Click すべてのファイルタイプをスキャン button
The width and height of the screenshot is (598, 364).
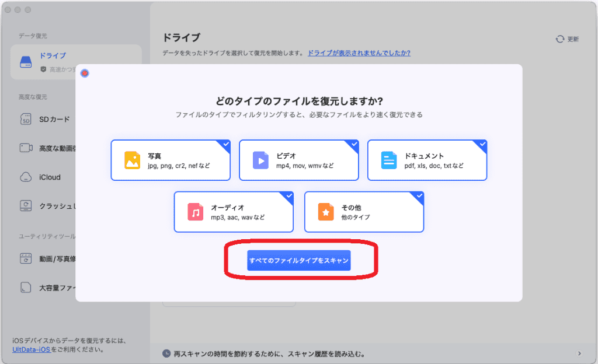(x=298, y=260)
